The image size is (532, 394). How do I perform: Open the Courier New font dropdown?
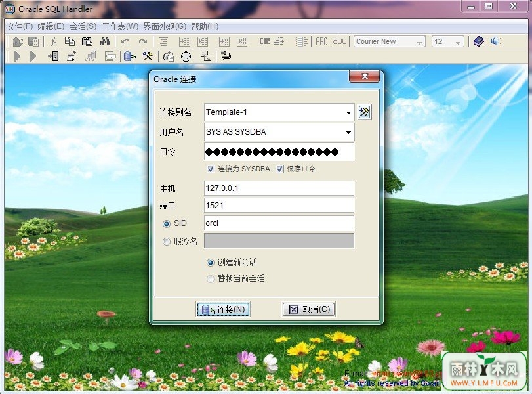(420, 42)
